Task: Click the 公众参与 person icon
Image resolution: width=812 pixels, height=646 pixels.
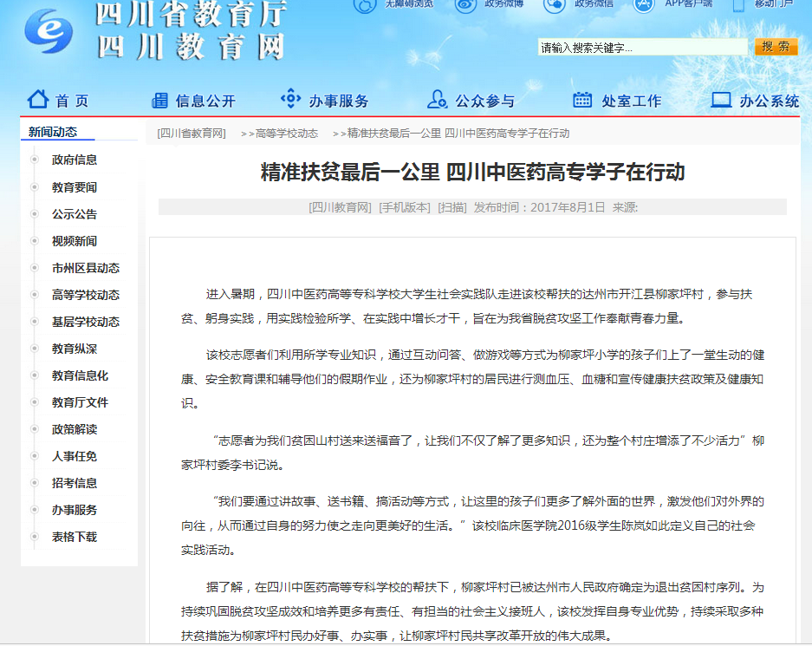Action: click(x=437, y=100)
